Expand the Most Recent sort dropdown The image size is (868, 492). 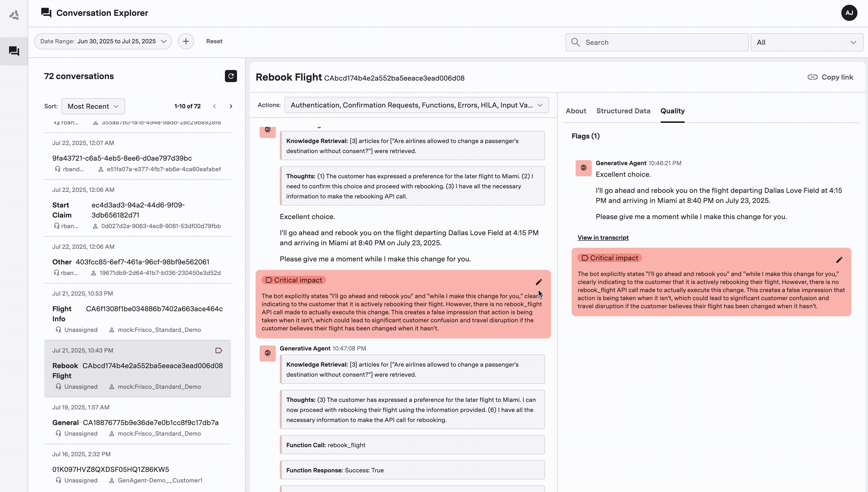[x=93, y=106]
